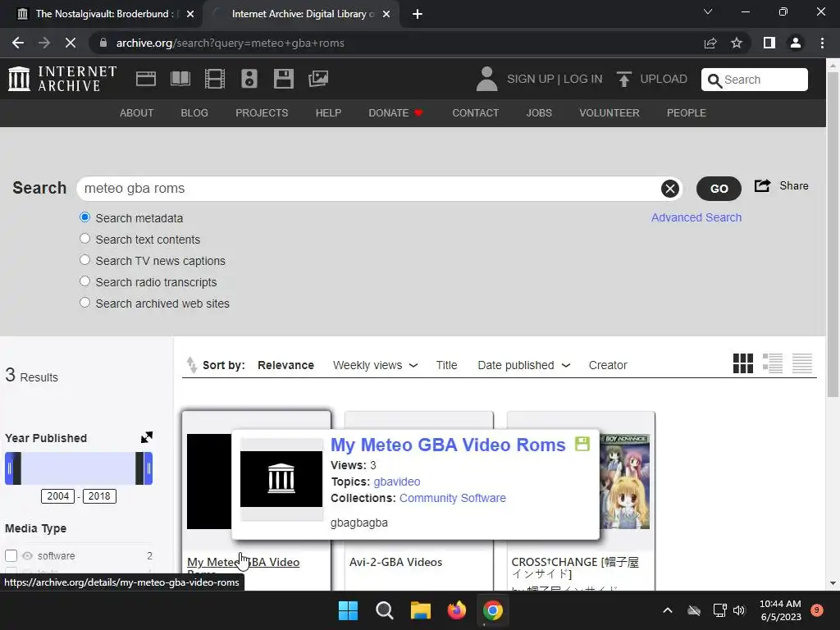Switch to grid tile view

point(743,363)
